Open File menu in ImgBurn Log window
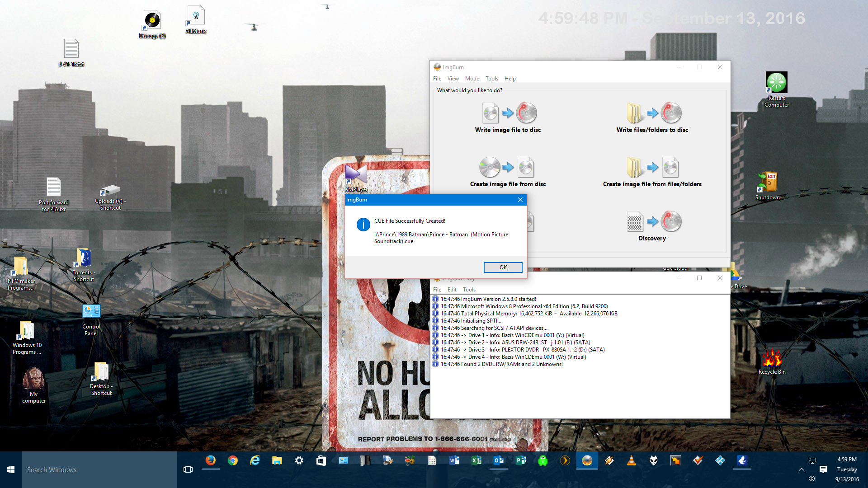The height and width of the screenshot is (488, 868). pyautogui.click(x=437, y=290)
